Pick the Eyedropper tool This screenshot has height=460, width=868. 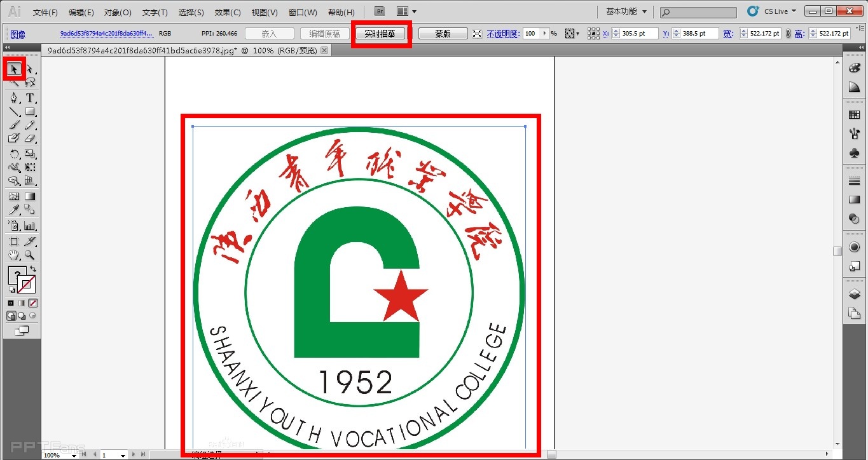point(14,210)
